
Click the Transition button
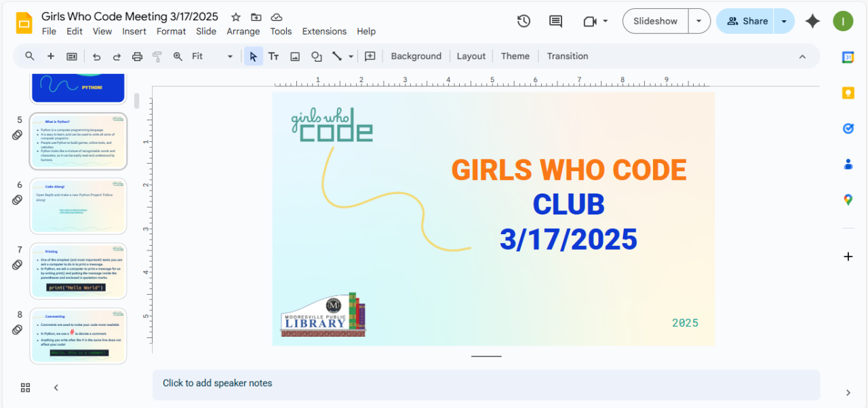coord(568,56)
